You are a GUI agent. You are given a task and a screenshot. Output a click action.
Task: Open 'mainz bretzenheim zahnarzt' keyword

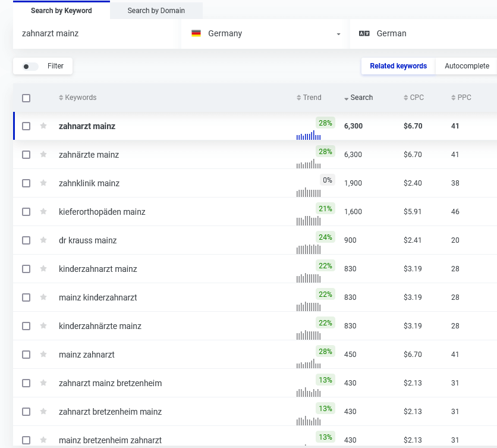[x=111, y=440]
